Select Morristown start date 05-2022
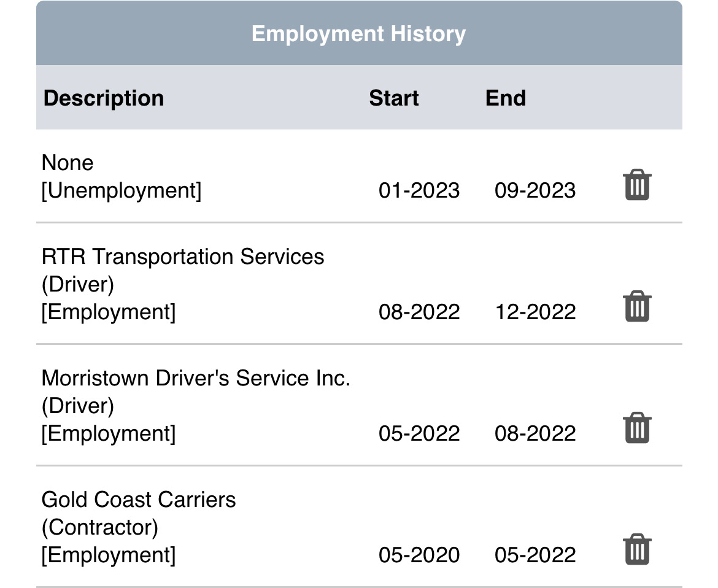This screenshot has height=588, width=718. 419,433
